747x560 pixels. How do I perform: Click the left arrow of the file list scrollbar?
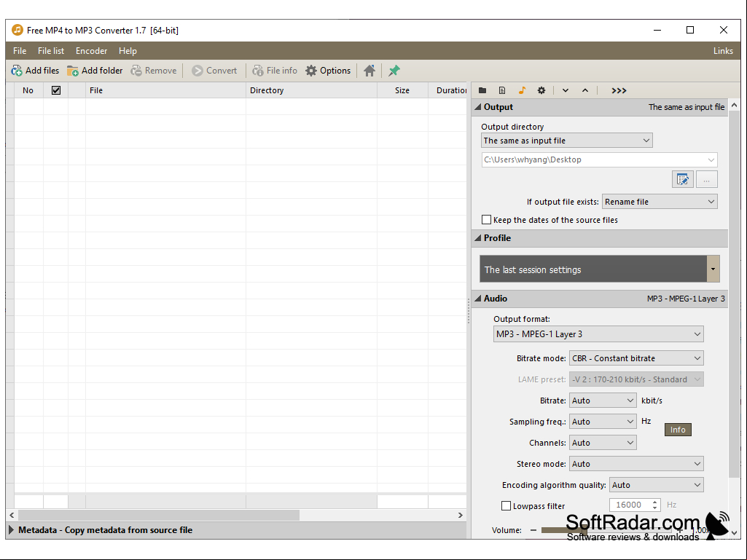[x=12, y=516]
